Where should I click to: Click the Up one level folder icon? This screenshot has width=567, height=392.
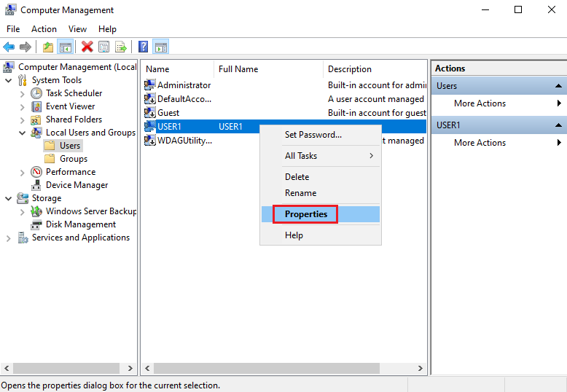[48, 47]
